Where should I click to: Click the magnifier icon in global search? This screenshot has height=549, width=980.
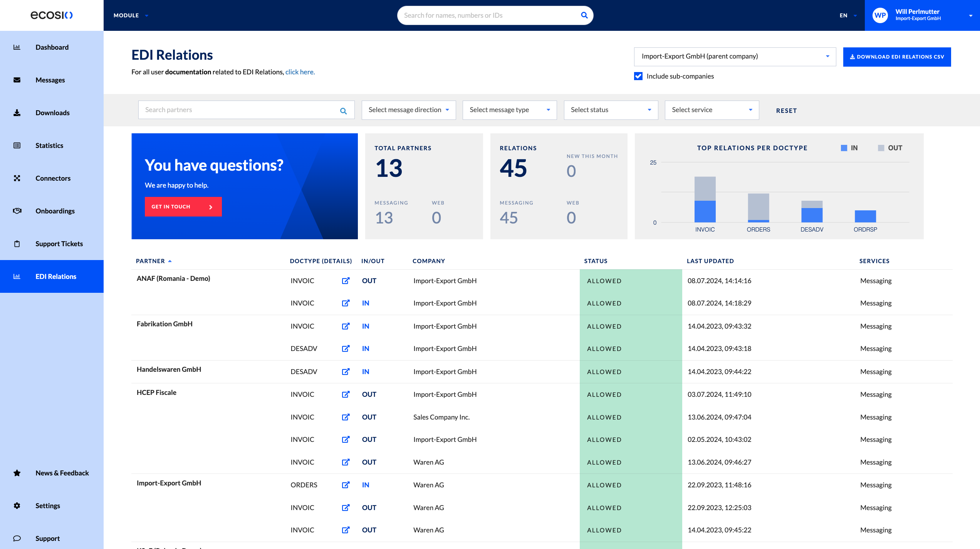584,15
